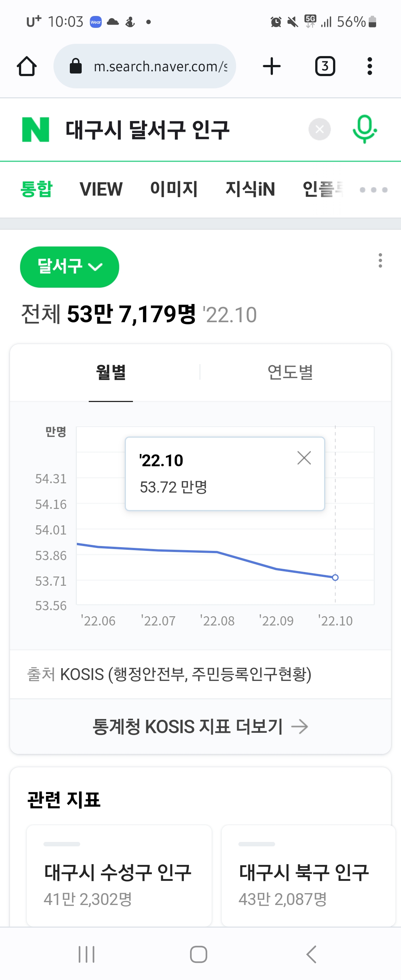
Task: Expand the 달서구 district dropdown
Action: click(x=69, y=267)
